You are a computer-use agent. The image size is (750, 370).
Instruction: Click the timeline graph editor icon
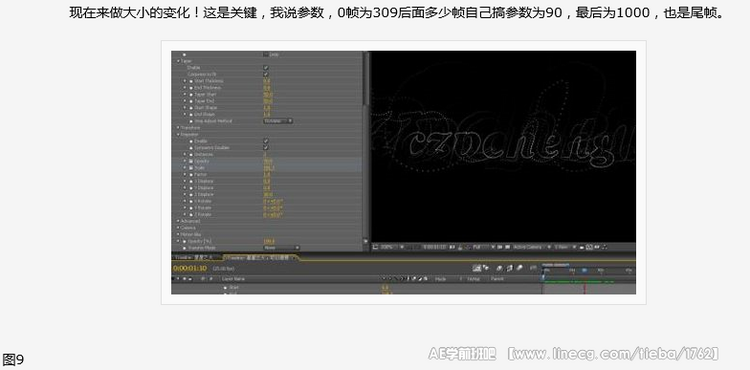tap(533, 268)
